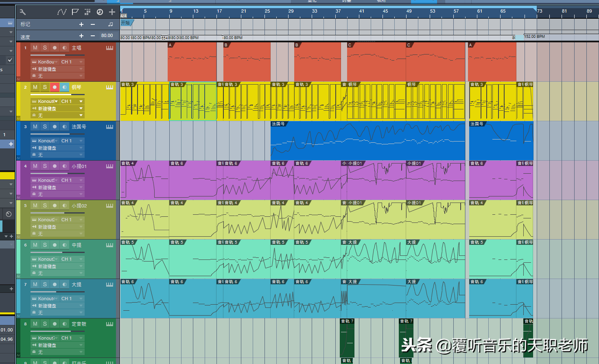This screenshot has width=599, height=364.
Task: Solo the 小提01 track
Action: point(45,166)
